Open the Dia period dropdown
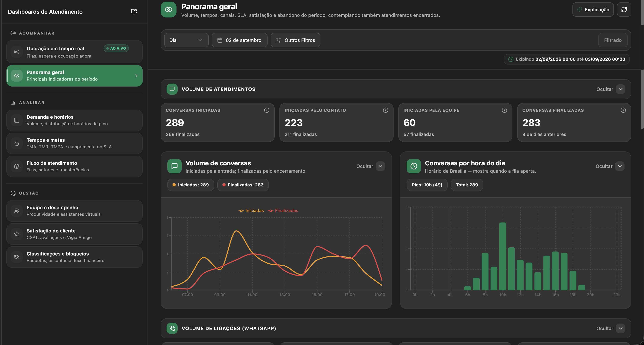Image resolution: width=644 pixels, height=345 pixels. tap(186, 40)
